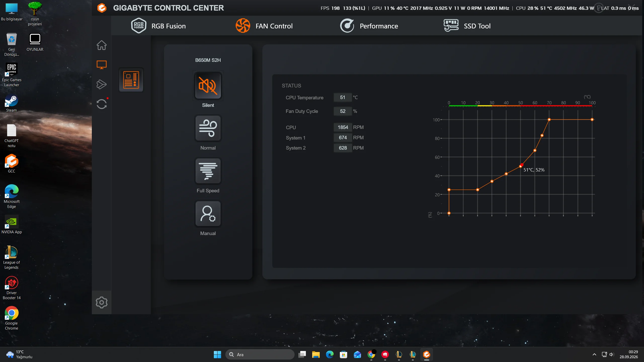Screen dimensions: 644x362
Task: Select the B650M S2H motherboard icon
Action: 131,80
